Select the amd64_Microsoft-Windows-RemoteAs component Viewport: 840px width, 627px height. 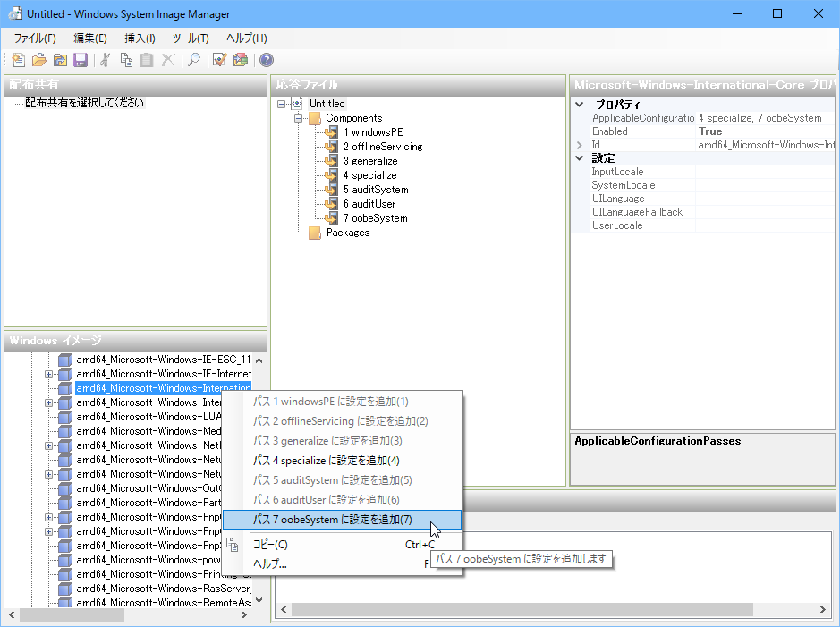point(164,603)
